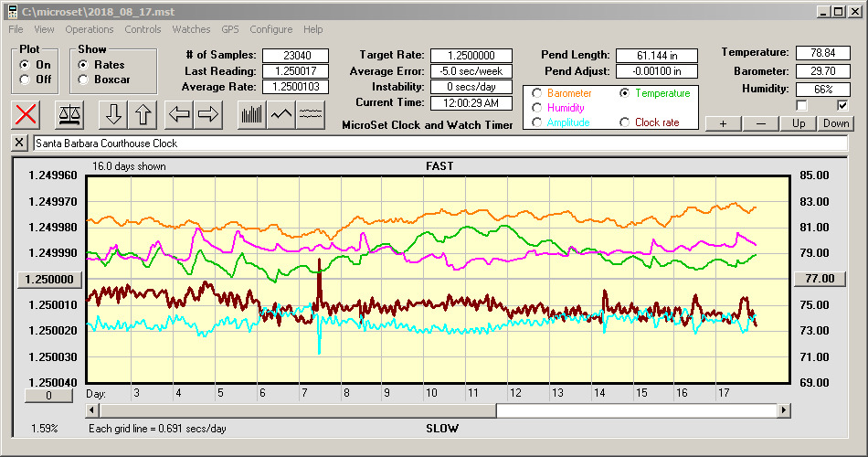This screenshot has height=457, width=868.
Task: Click the 1.250000 left axis button
Action: click(50, 279)
